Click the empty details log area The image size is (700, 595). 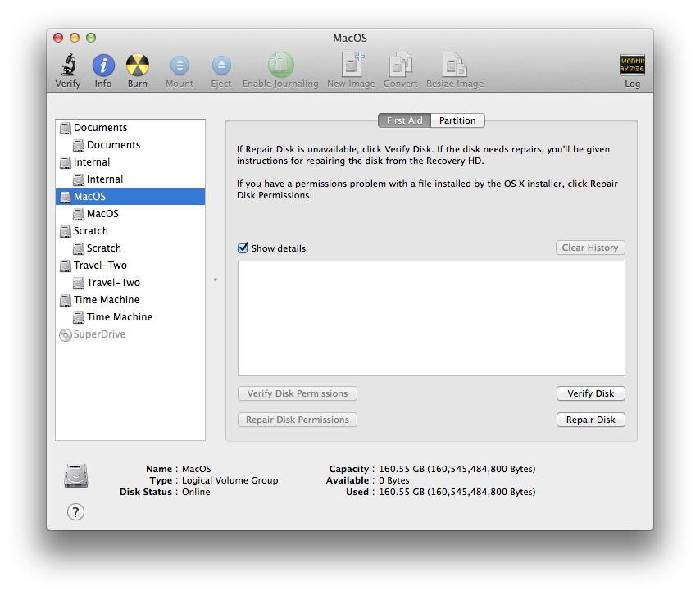[x=431, y=318]
